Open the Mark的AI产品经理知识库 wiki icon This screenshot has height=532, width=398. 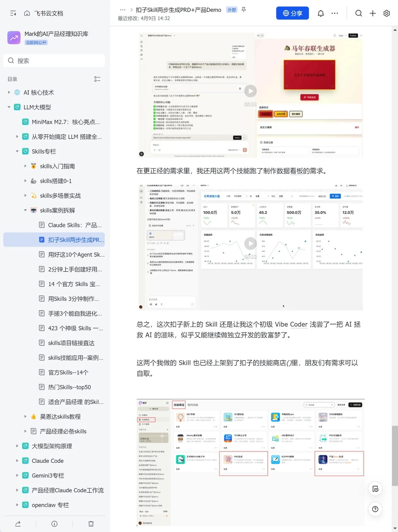pyautogui.click(x=14, y=38)
